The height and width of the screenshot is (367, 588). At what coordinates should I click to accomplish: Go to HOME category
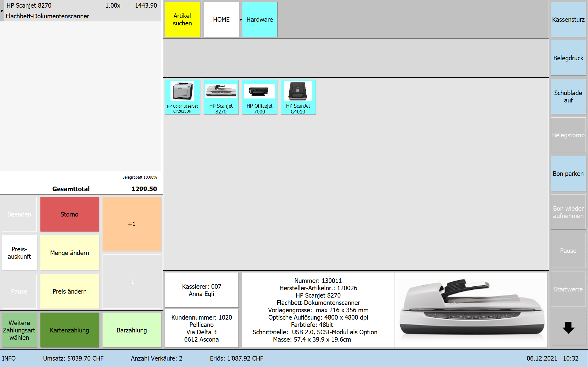[x=221, y=19]
